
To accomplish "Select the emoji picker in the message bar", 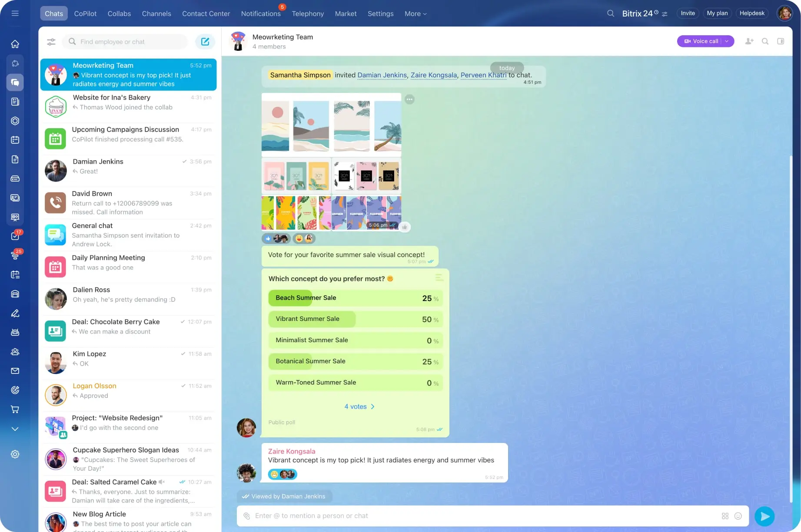I will (x=738, y=516).
